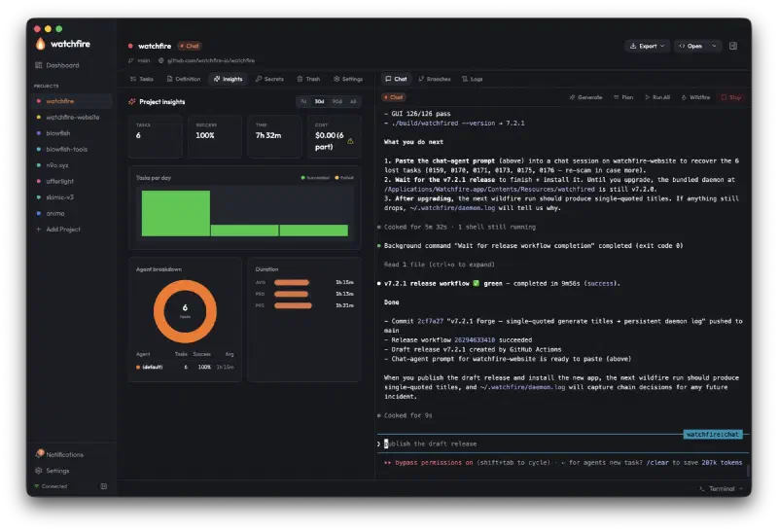Select the n9o.xyz project

pyautogui.click(x=72, y=165)
